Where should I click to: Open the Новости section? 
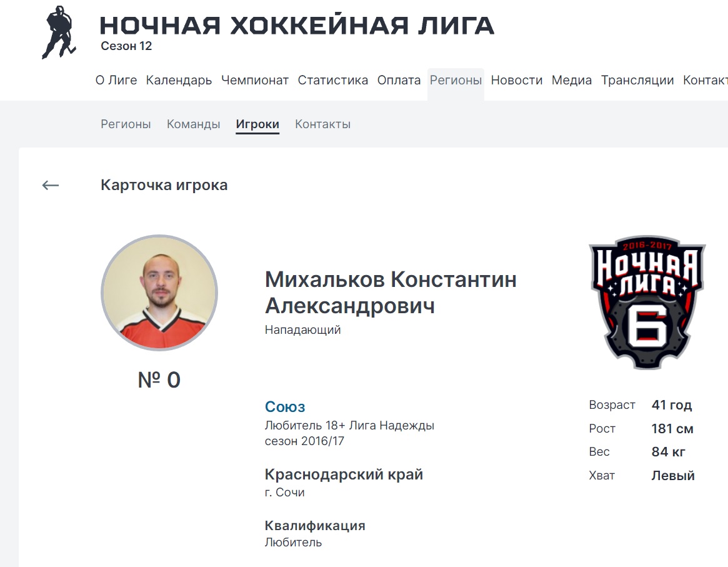(517, 81)
